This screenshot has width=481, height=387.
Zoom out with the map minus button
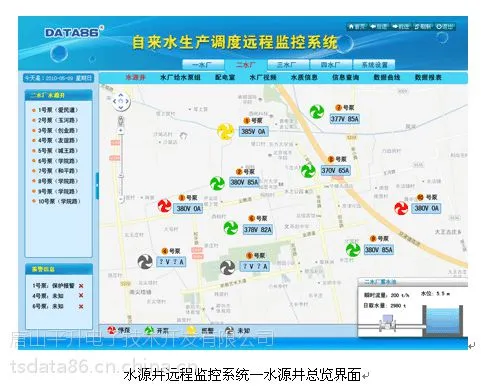coord(121,199)
